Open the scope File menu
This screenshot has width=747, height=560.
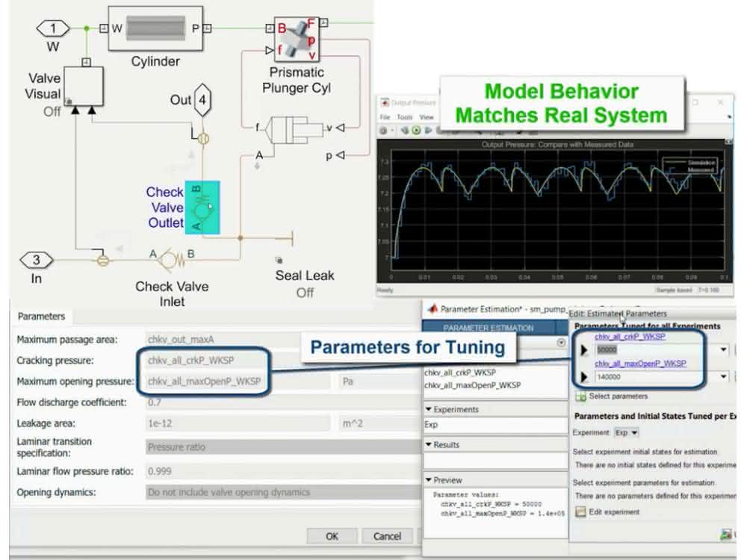385,116
